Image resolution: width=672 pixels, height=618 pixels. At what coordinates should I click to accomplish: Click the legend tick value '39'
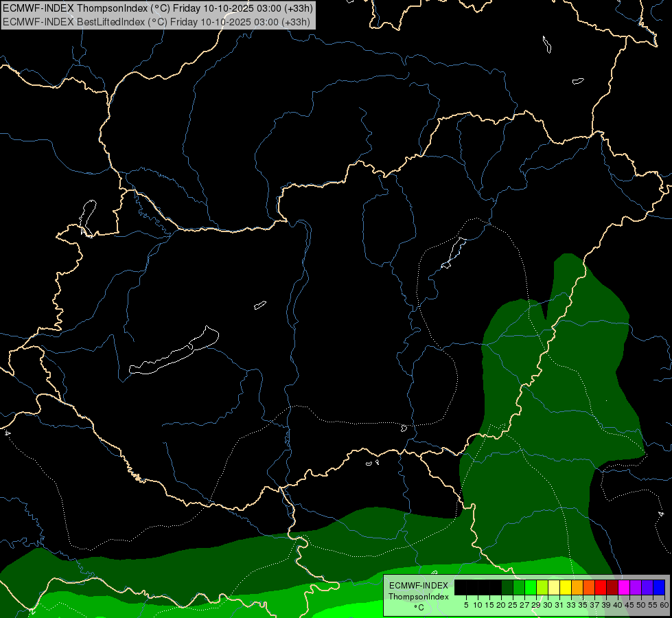point(606,605)
